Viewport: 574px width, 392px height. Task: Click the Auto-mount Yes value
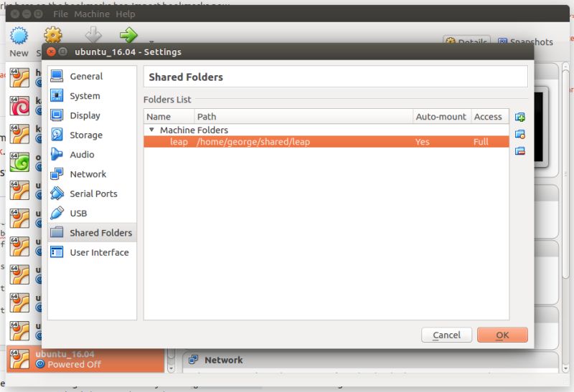coord(422,142)
